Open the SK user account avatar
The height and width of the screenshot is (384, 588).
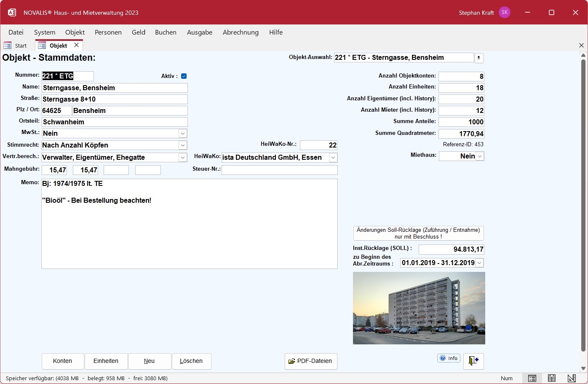coord(504,12)
